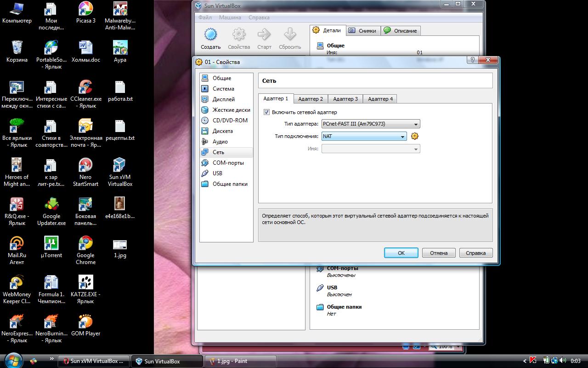Viewport: 588px width, 368px height.
Task: Select the рецепты.txt file icon
Action: click(x=120, y=130)
